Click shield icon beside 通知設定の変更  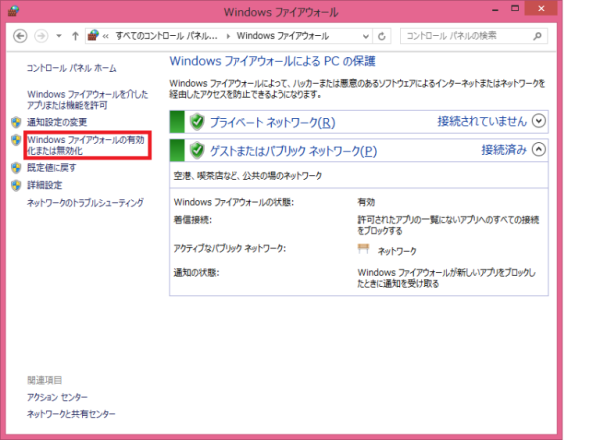(16, 122)
